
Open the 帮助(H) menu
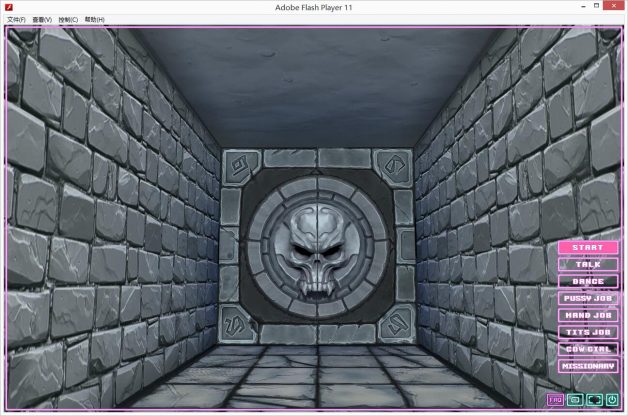tap(94, 19)
